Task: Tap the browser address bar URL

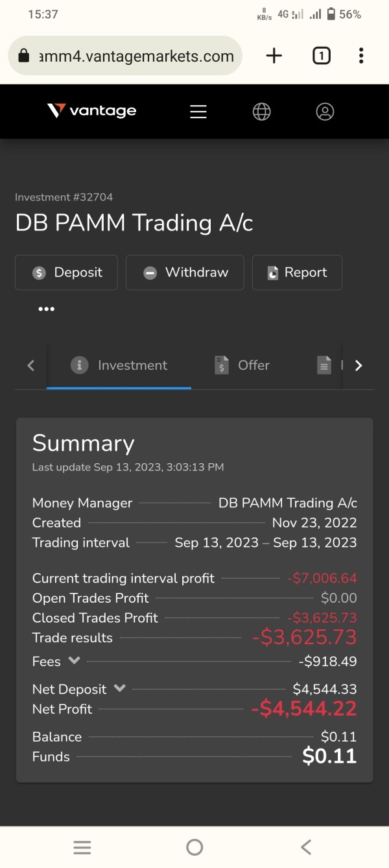Action: 136,56
